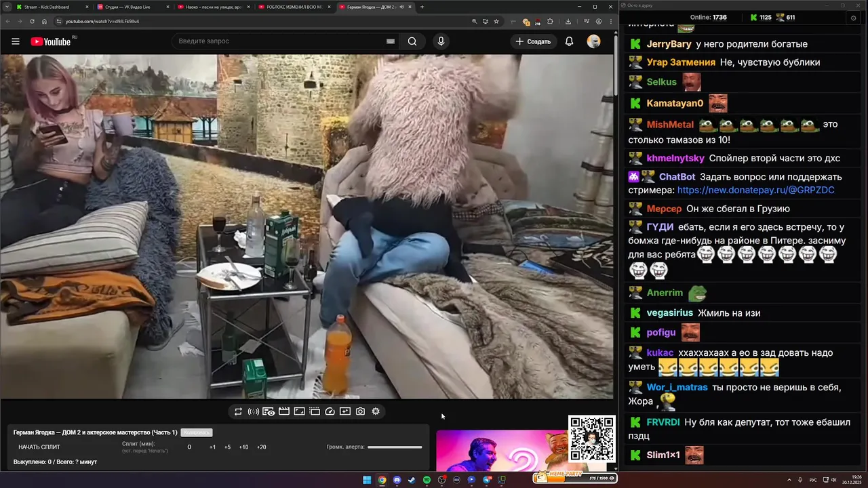Click username Wor_i_matras in chat
This screenshot has width=868, height=488.
coord(677,388)
